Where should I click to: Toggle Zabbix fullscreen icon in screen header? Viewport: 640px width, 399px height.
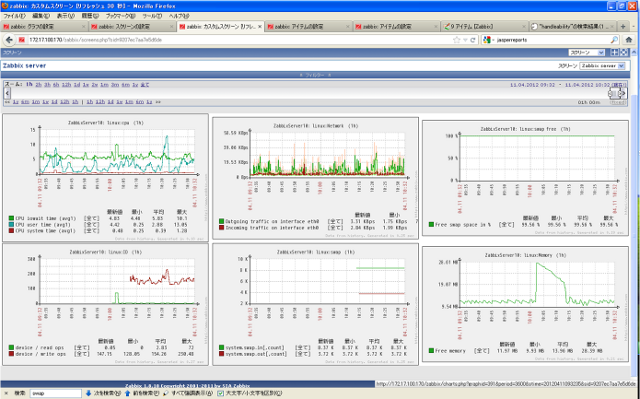624,52
